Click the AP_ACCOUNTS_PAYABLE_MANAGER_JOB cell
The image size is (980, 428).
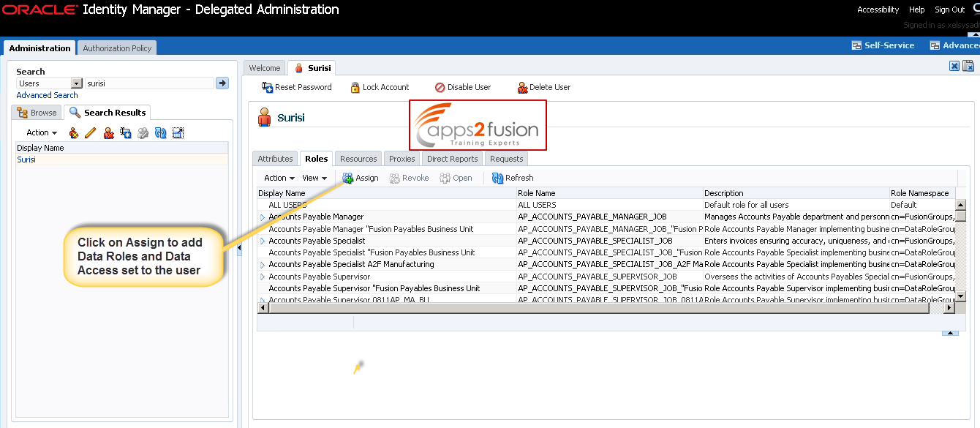point(609,217)
